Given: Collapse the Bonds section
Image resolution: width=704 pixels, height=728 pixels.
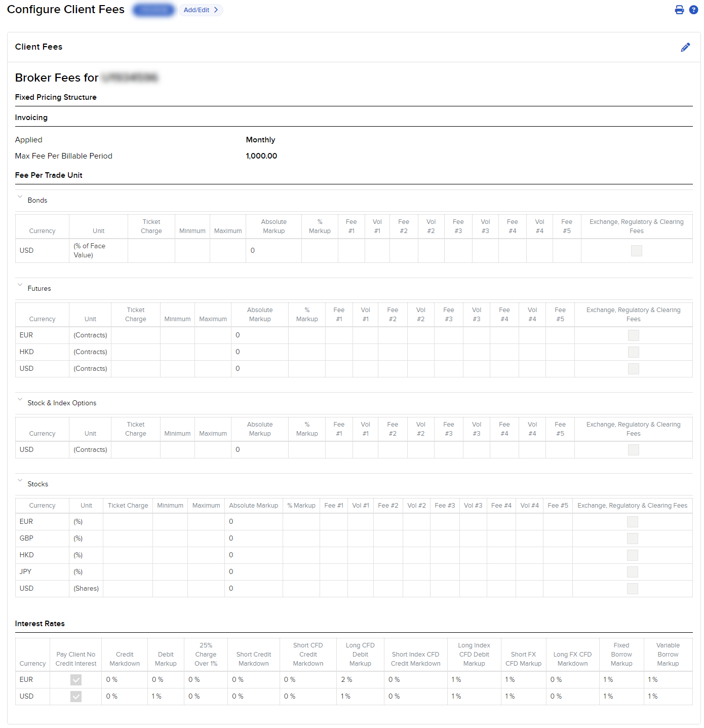Looking at the screenshot, I should tap(20, 197).
